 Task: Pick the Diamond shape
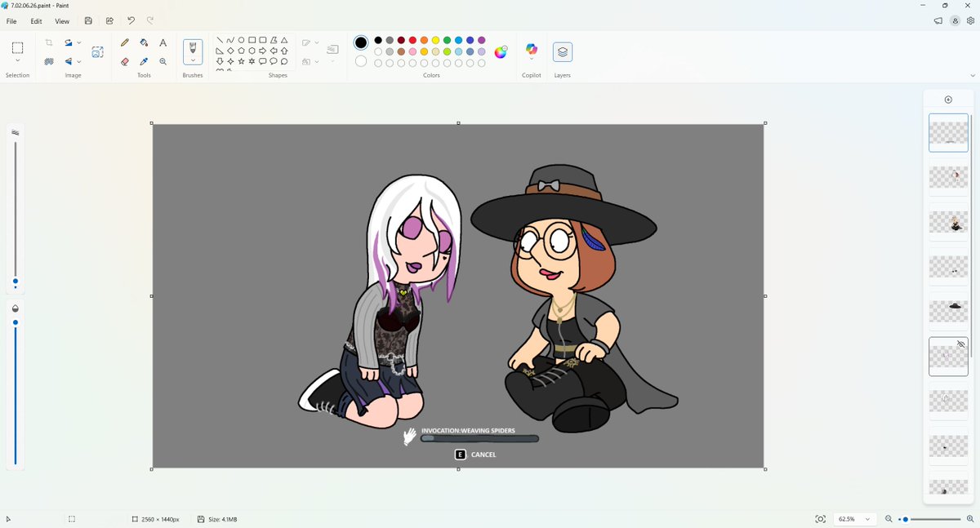click(230, 51)
